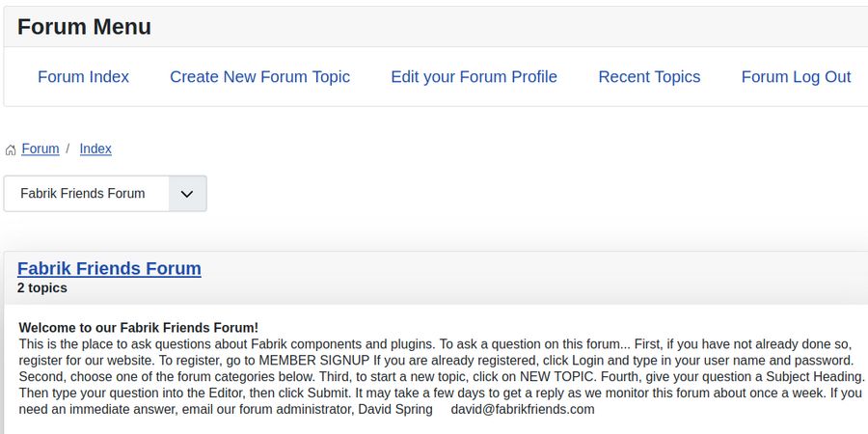This screenshot has width=868, height=434.
Task: View Recent Topics
Action: click(649, 77)
